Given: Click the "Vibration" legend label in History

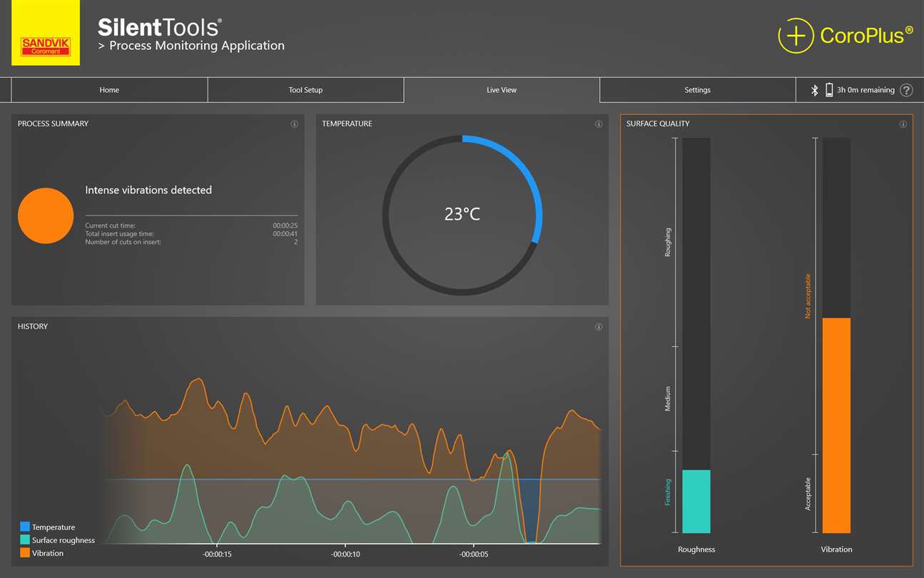Looking at the screenshot, I should (48, 553).
